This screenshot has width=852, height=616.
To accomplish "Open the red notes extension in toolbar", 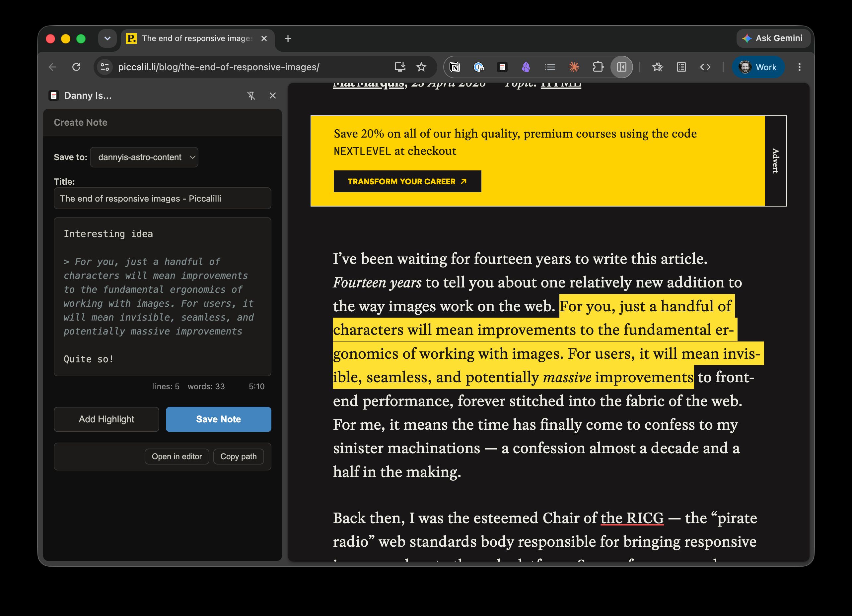I will point(502,67).
